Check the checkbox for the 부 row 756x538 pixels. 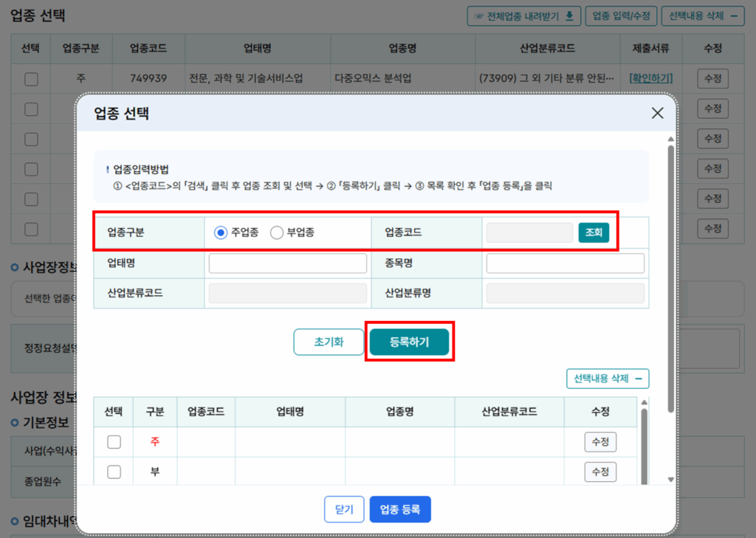(x=113, y=471)
